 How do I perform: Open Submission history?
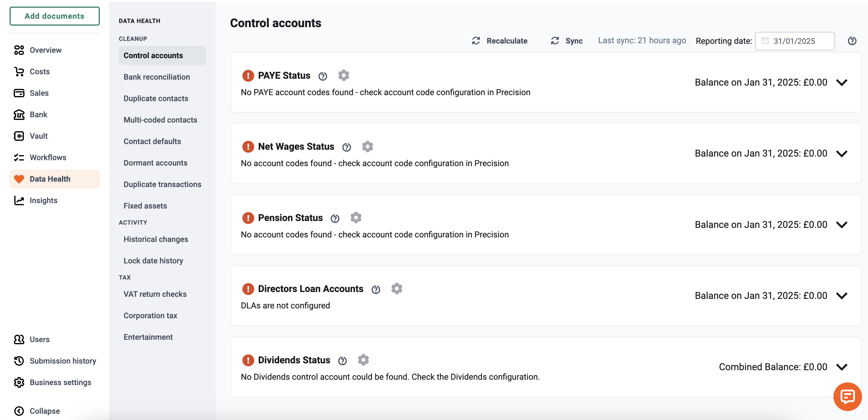[55, 361]
